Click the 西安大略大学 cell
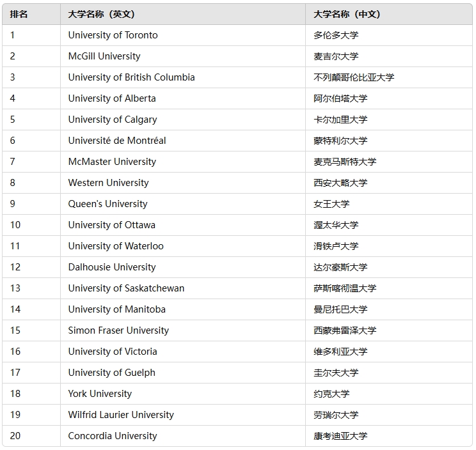 click(389, 183)
